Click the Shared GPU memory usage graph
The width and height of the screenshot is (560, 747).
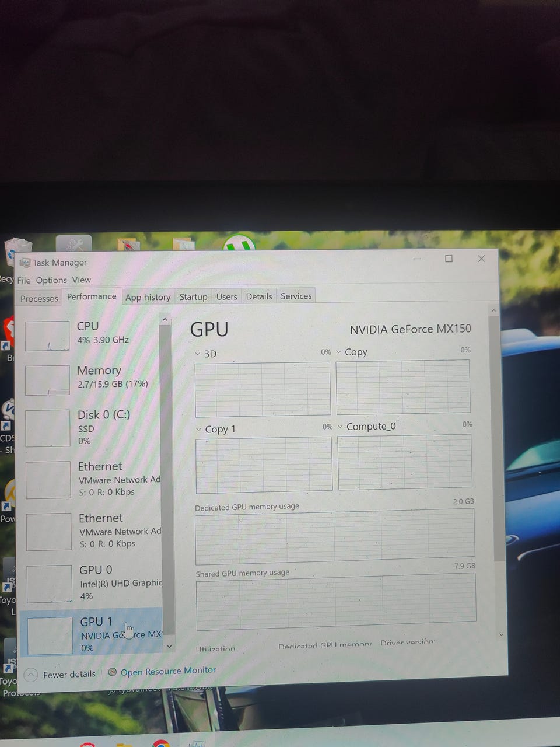coord(336,601)
